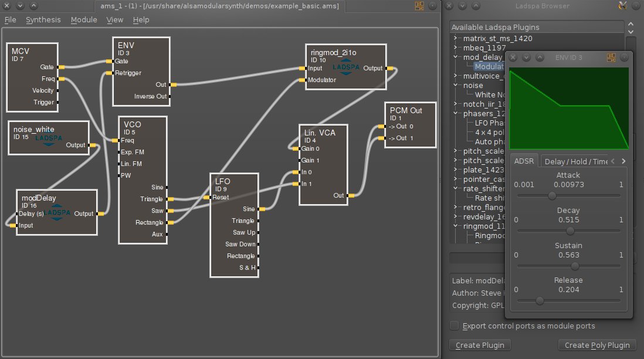Click the LADSPA logo on noise_white module
This screenshot has height=359, width=644.
click(49, 139)
